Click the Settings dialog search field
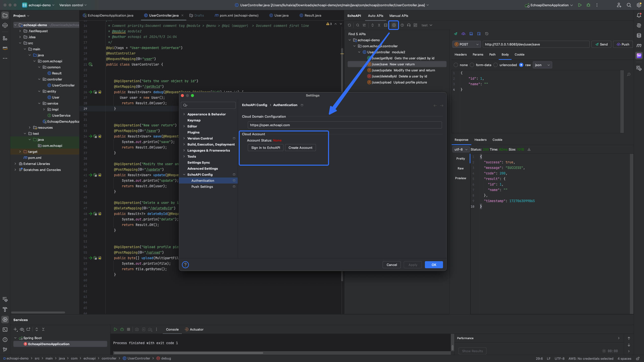 (208, 105)
